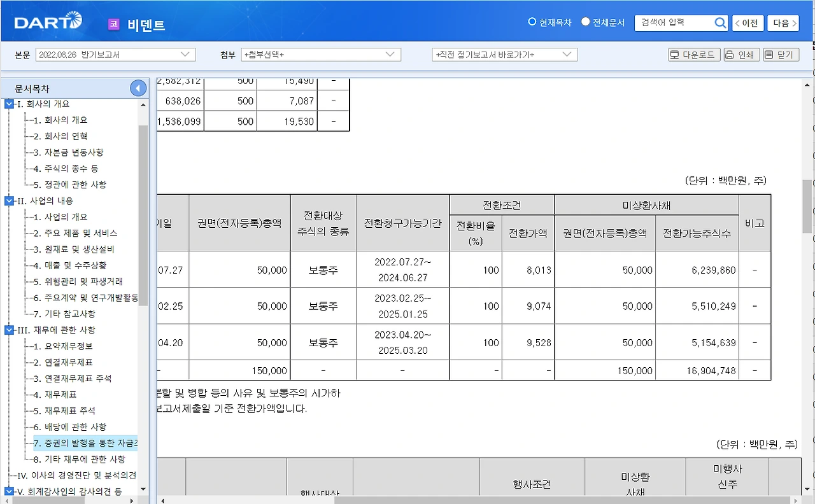The width and height of the screenshot is (815, 504).
Task: Open 7. 기타 참고사항
Action: [x=64, y=314]
